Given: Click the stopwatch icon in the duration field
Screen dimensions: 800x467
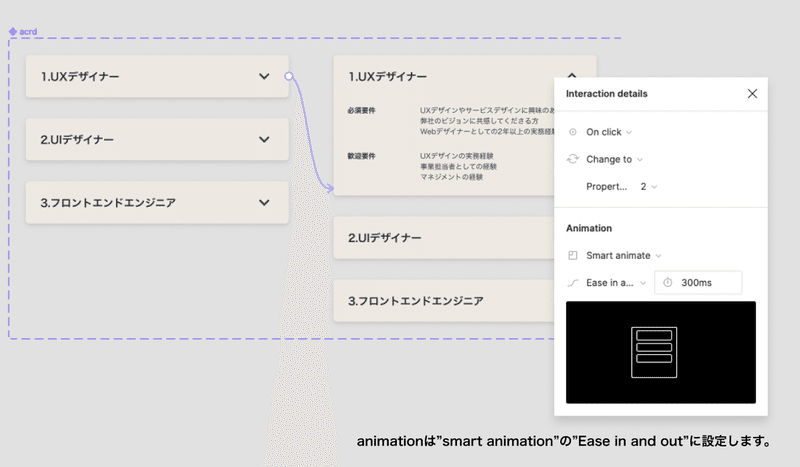Looking at the screenshot, I should pyautogui.click(x=667, y=282).
